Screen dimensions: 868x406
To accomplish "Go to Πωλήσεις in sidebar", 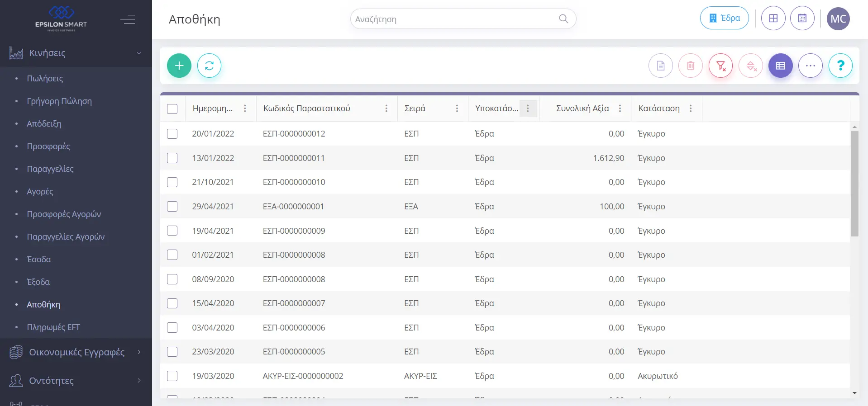I will (45, 78).
